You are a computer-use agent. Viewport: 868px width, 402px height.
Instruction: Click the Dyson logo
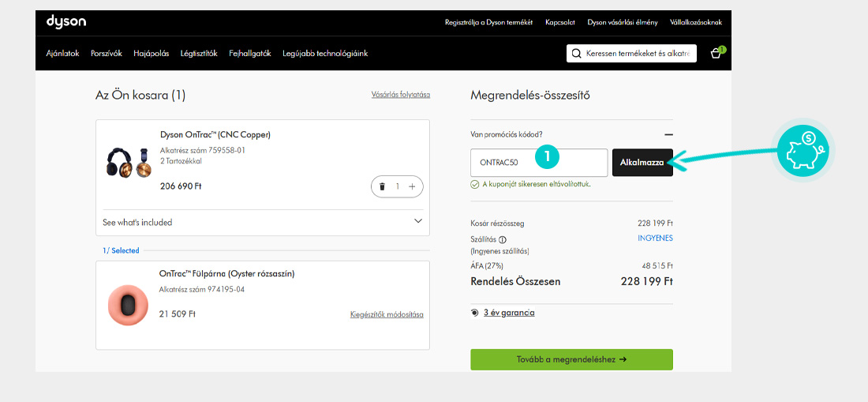coord(65,21)
